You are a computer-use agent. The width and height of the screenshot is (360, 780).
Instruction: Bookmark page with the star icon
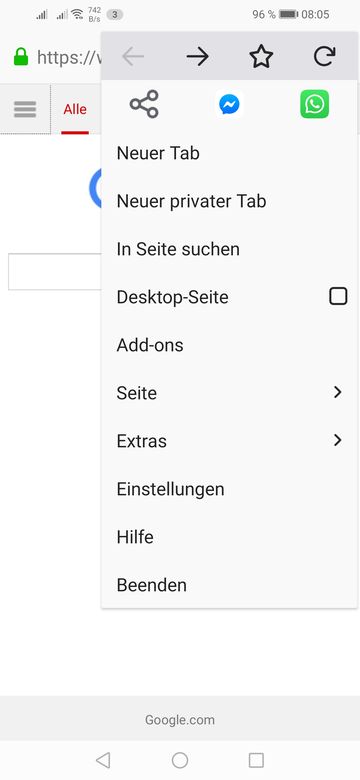tap(261, 57)
